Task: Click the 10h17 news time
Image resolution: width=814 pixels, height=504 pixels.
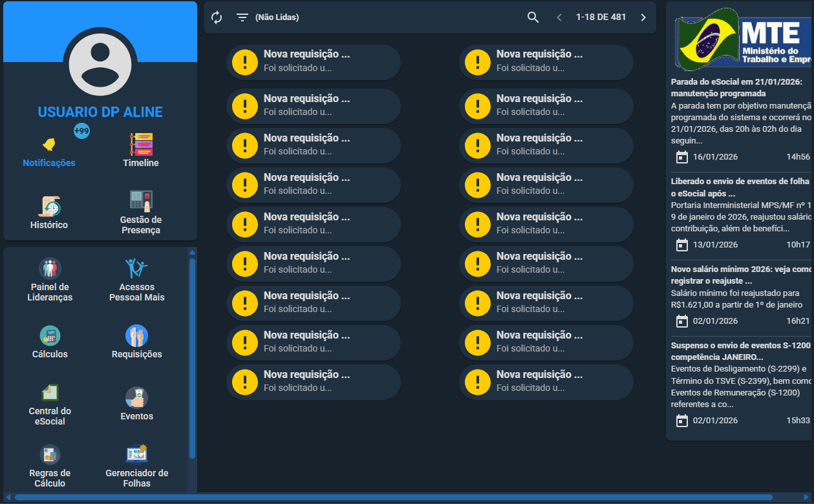Action: click(798, 245)
